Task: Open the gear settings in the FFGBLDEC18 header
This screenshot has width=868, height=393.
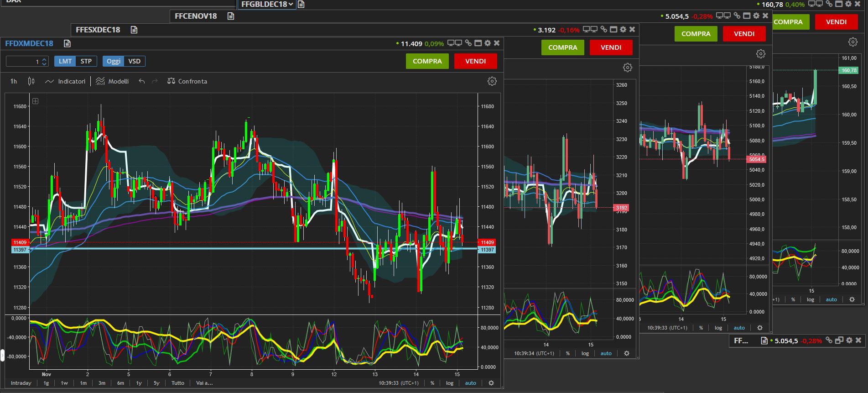Action: point(849,4)
